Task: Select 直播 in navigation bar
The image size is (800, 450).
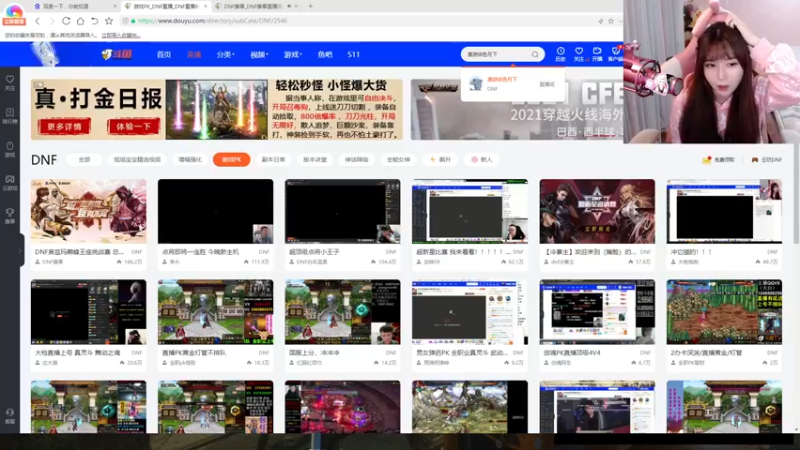Action: point(194,54)
